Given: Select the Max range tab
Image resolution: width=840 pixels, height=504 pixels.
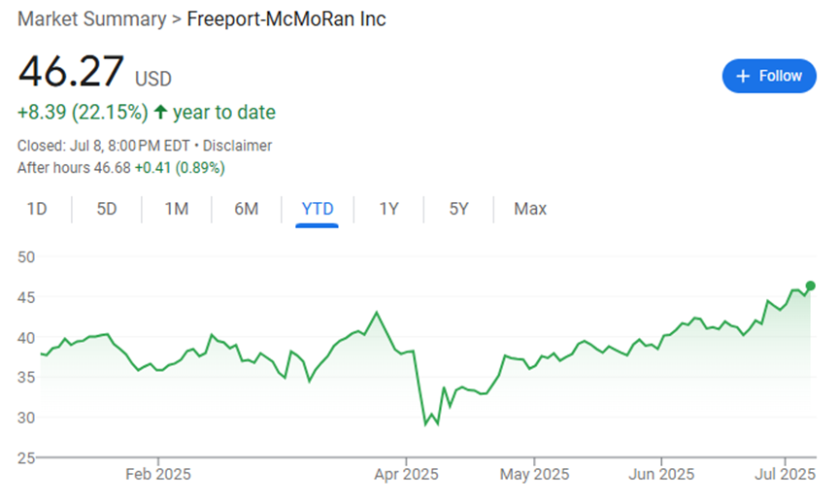Looking at the screenshot, I should (530, 209).
